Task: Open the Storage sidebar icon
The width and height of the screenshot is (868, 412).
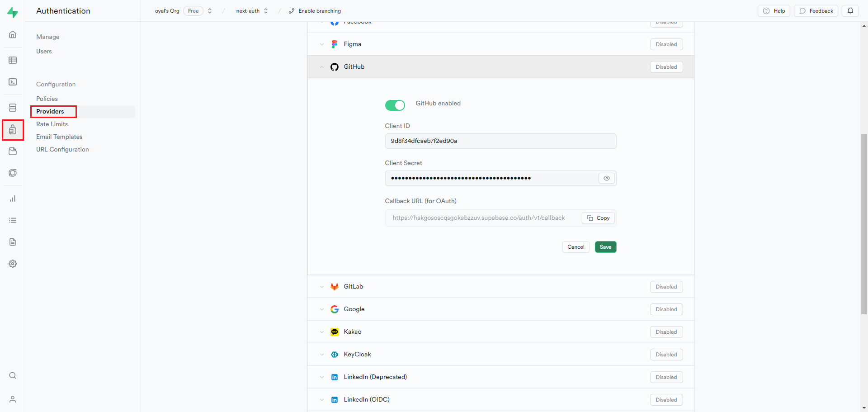Action: [13, 151]
